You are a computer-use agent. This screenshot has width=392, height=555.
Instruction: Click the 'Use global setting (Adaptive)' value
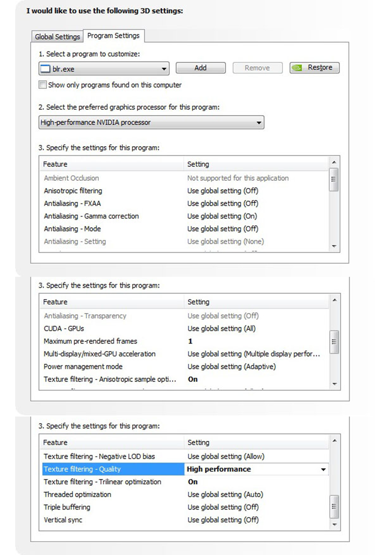232,367
